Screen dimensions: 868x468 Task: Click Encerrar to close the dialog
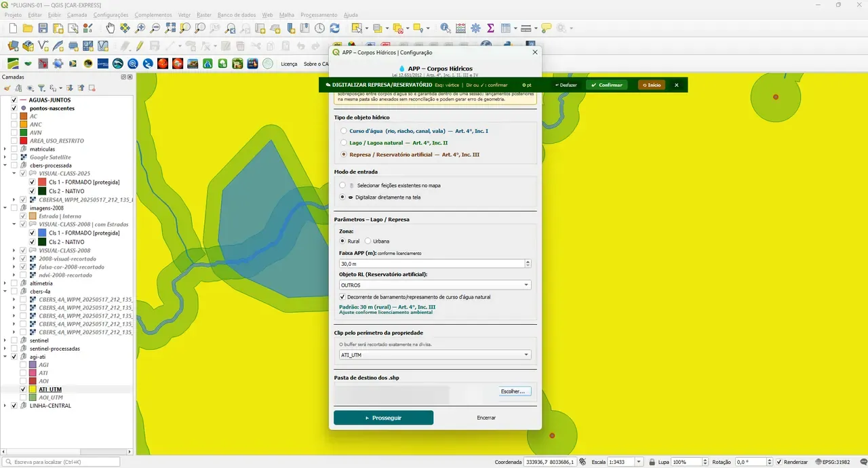[486, 418]
